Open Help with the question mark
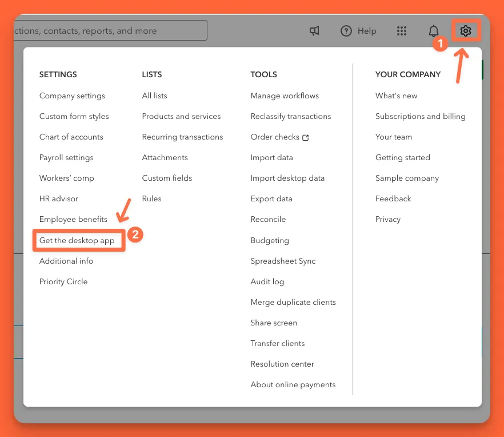504x437 pixels. [358, 31]
